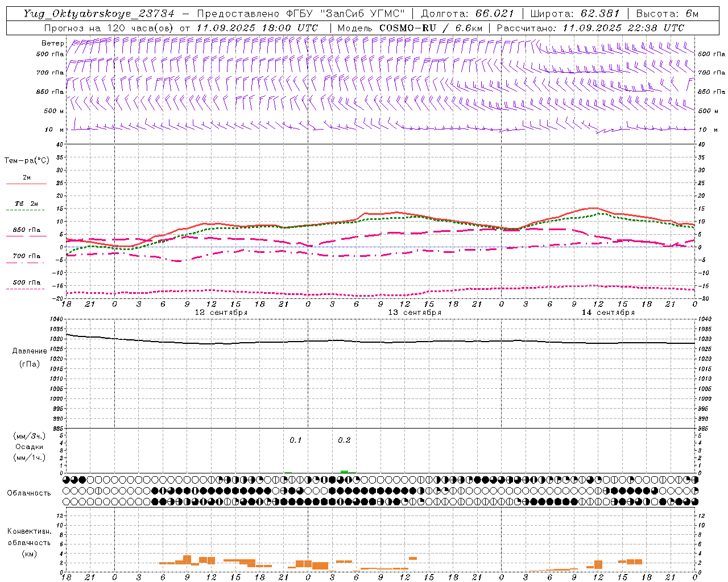
Task: Click the (мм/3ч.) unit label
Action: [29, 436]
